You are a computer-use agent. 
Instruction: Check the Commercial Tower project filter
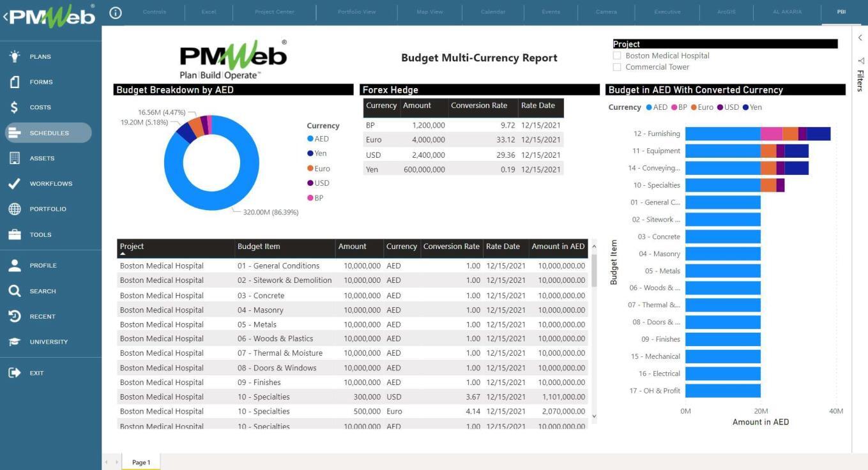pyautogui.click(x=617, y=66)
